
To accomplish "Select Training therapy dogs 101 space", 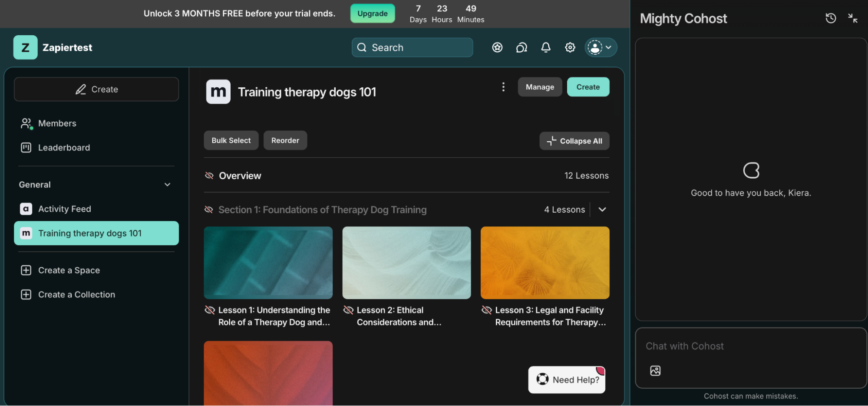I will (96, 233).
